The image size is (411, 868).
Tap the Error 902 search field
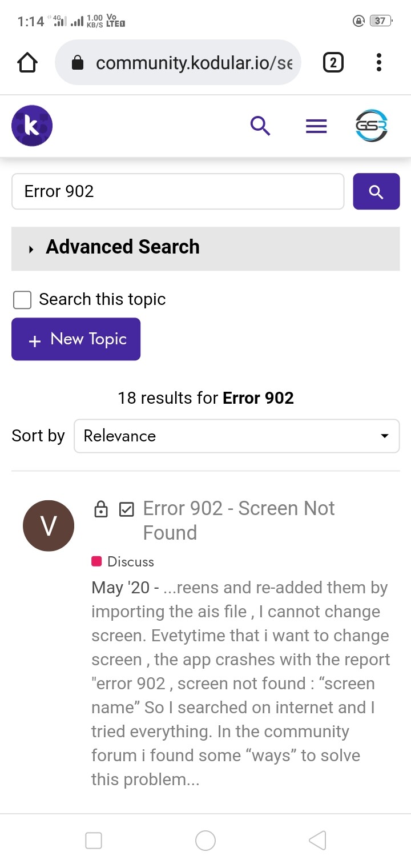178,192
